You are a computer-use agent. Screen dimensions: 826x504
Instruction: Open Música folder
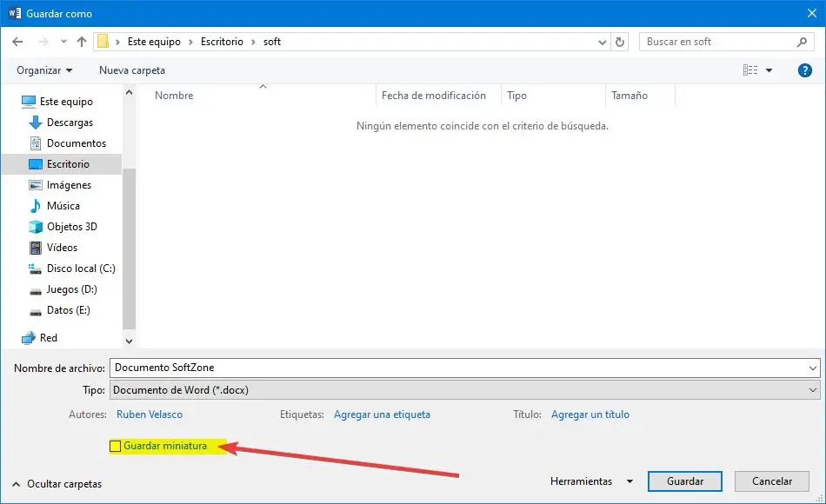[x=54, y=206]
